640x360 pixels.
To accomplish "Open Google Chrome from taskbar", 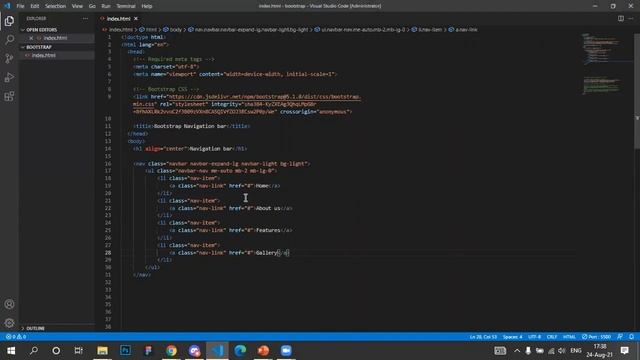I will 171,351.
